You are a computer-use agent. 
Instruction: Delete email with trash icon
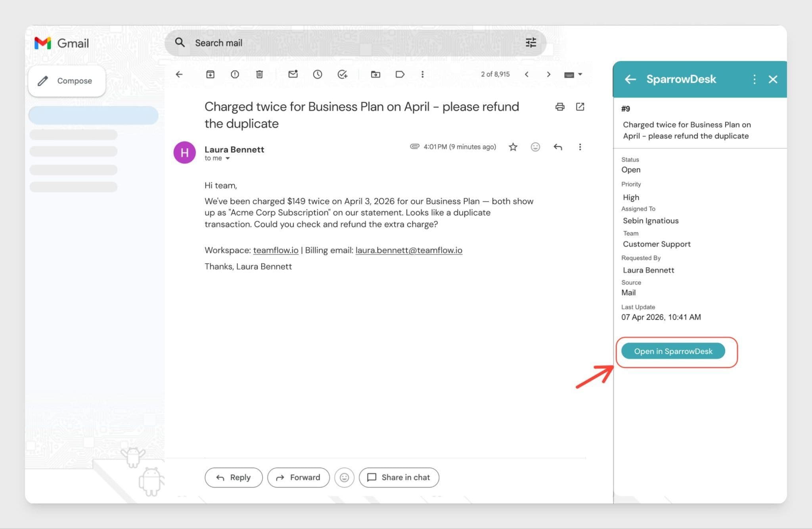259,74
